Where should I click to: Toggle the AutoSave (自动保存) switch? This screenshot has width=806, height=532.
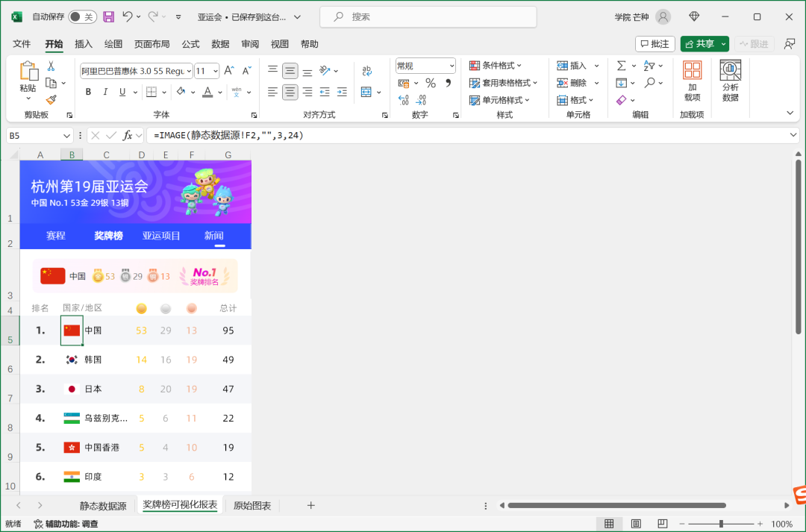(82, 16)
